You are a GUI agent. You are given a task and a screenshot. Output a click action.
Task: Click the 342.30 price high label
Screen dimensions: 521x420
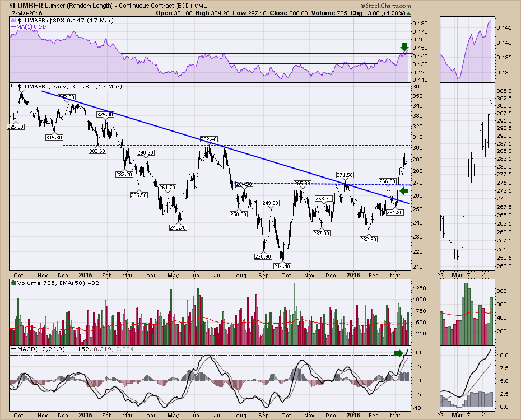click(67, 97)
